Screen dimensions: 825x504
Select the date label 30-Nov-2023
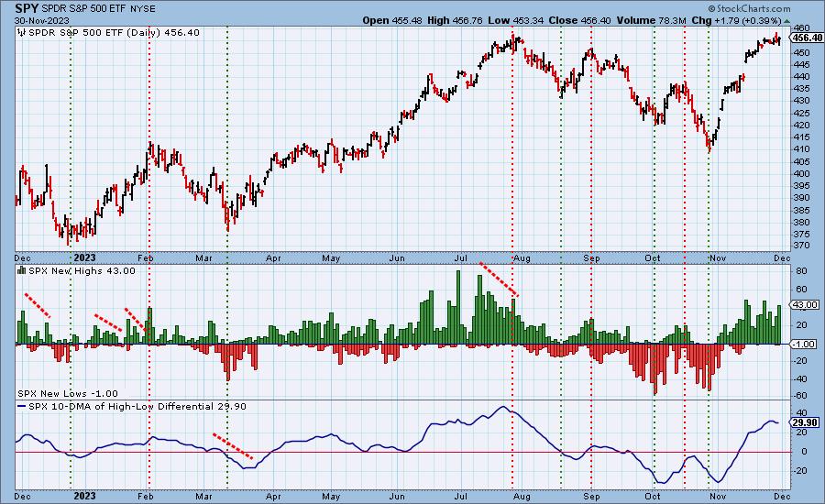click(x=42, y=20)
